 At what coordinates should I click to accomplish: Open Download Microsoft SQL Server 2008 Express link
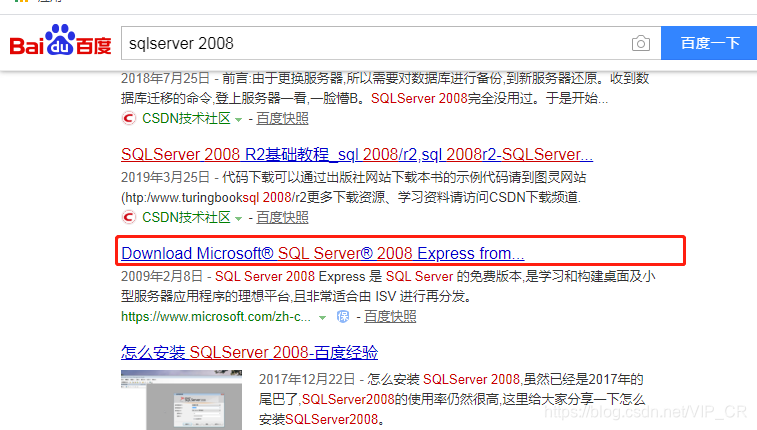pyautogui.click(x=322, y=253)
